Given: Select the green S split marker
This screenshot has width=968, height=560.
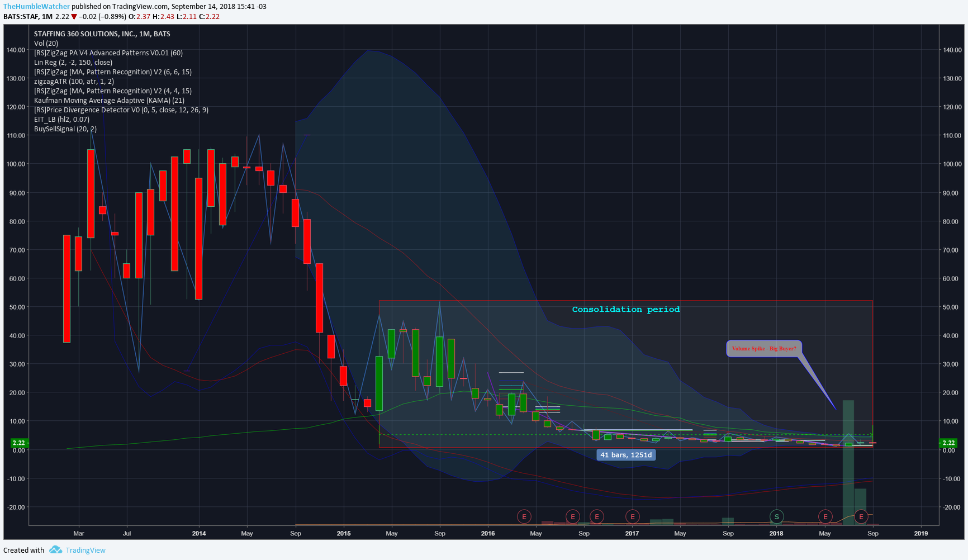Looking at the screenshot, I should pyautogui.click(x=776, y=516).
